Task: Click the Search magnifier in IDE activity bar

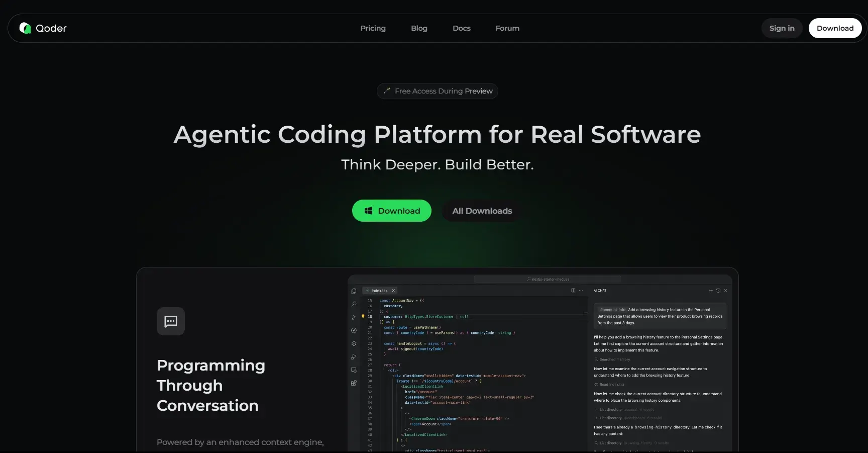Action: pyautogui.click(x=354, y=304)
